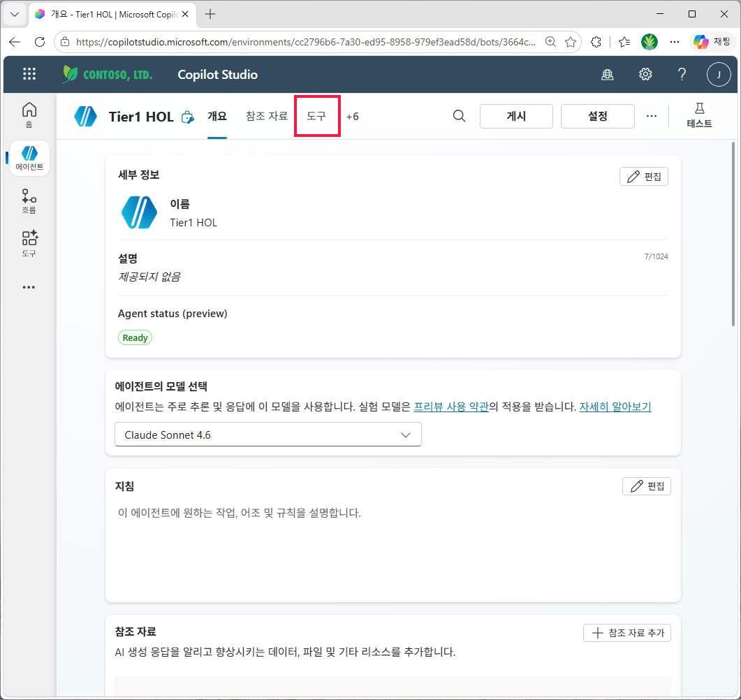Click 참조 자료 추가 button
This screenshot has width=741, height=700.
pos(627,633)
